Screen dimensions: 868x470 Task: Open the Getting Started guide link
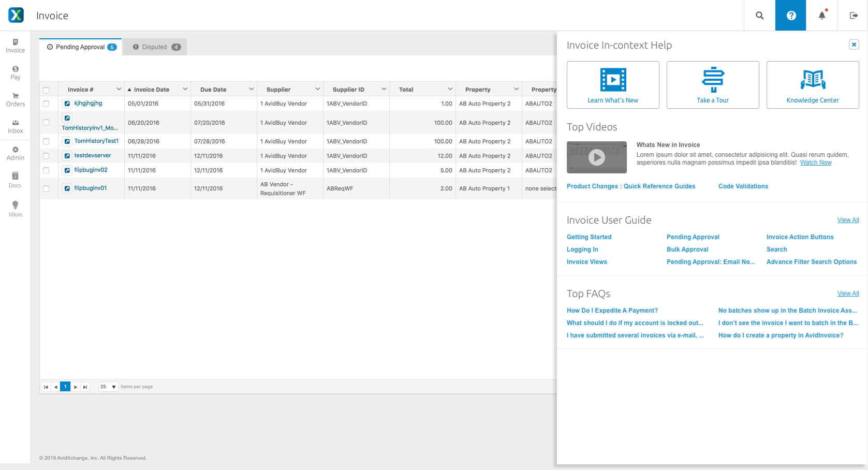tap(589, 237)
